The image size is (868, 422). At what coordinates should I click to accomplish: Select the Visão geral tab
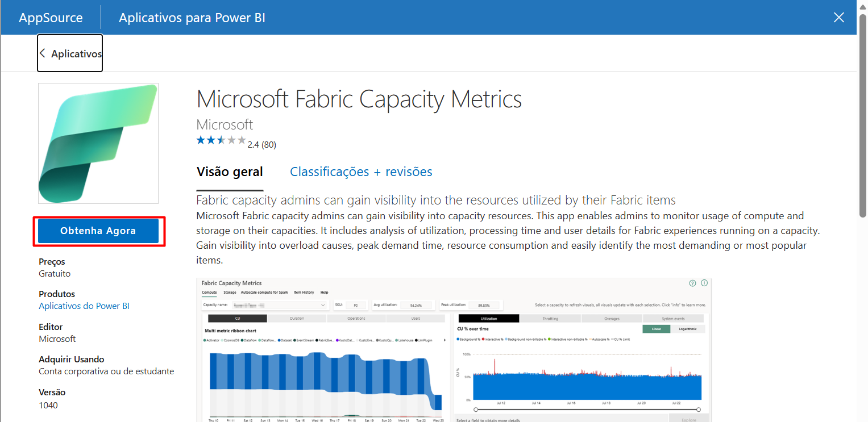(x=230, y=172)
